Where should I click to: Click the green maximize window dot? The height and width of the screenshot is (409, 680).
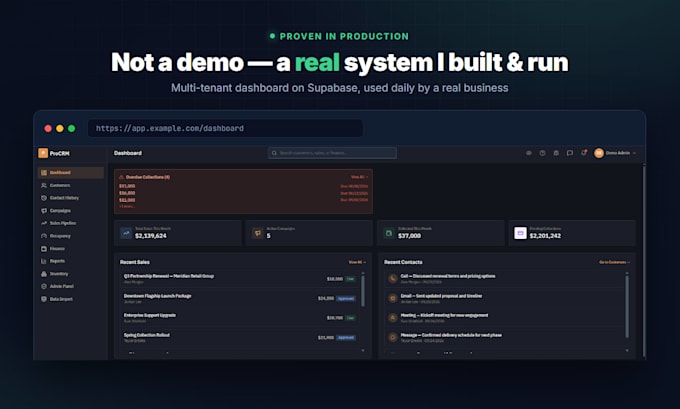(x=72, y=128)
